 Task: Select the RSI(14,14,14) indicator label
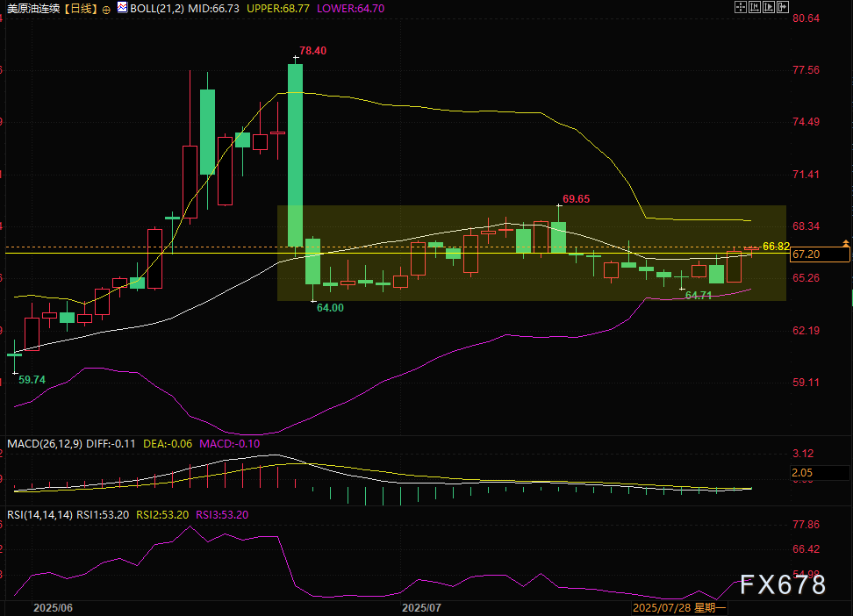(39, 514)
